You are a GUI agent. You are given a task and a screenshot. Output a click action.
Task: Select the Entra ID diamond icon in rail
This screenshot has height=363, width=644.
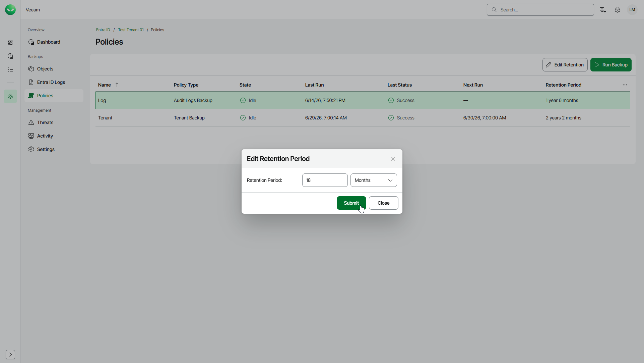10,96
